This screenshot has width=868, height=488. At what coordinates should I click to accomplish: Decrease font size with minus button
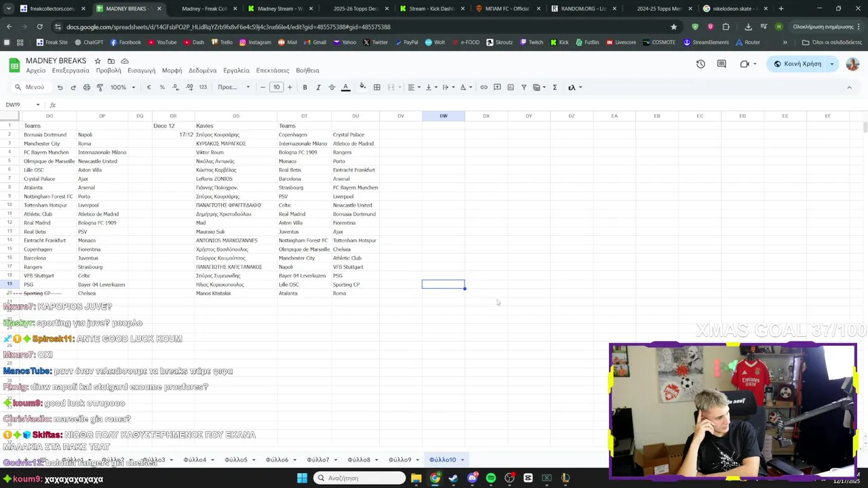[x=263, y=87]
